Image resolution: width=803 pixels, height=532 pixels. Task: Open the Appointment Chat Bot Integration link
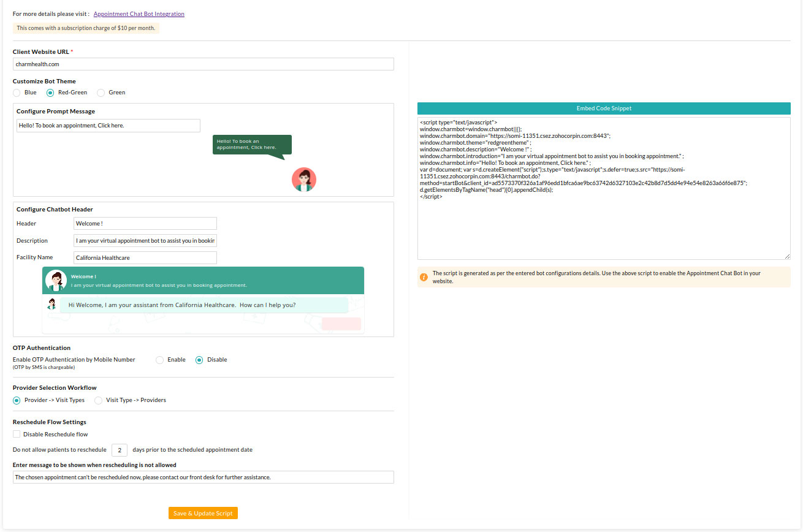[x=139, y=13]
